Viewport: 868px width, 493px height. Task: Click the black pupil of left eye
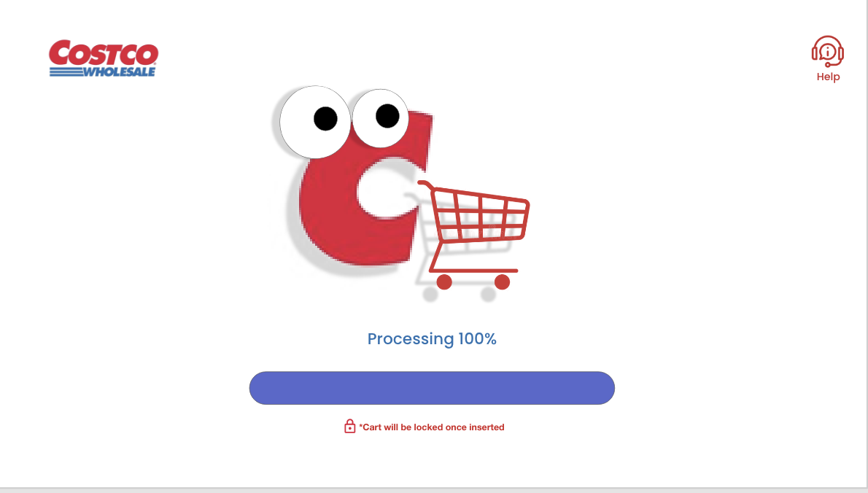click(x=325, y=119)
